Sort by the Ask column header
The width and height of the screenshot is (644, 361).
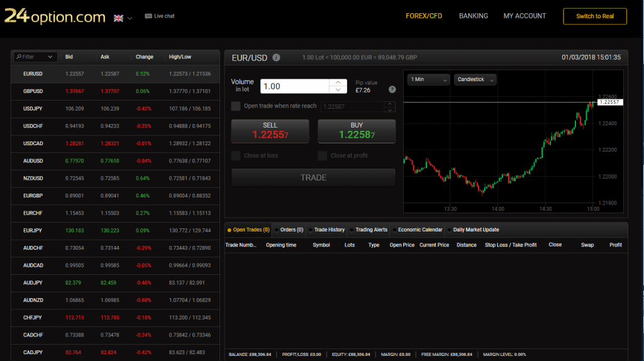105,57
